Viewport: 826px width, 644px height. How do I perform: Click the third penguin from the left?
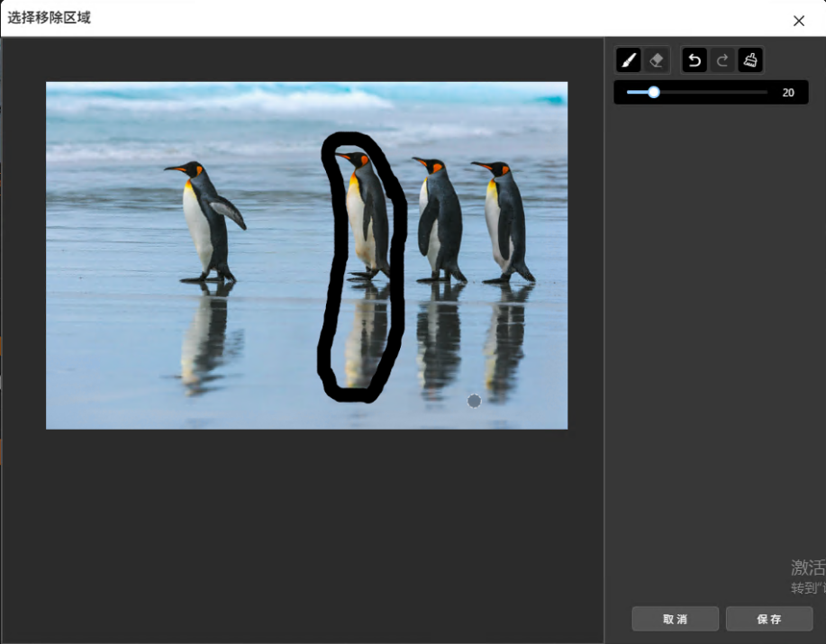pyautogui.click(x=440, y=219)
